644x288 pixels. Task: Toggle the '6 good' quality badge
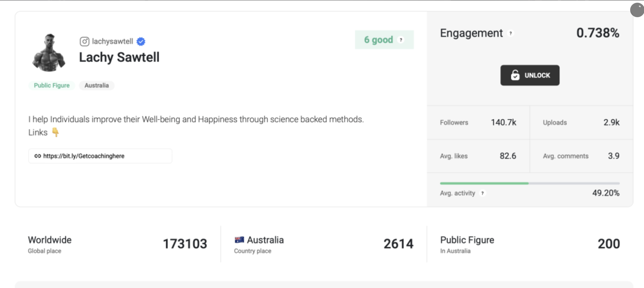(x=378, y=39)
